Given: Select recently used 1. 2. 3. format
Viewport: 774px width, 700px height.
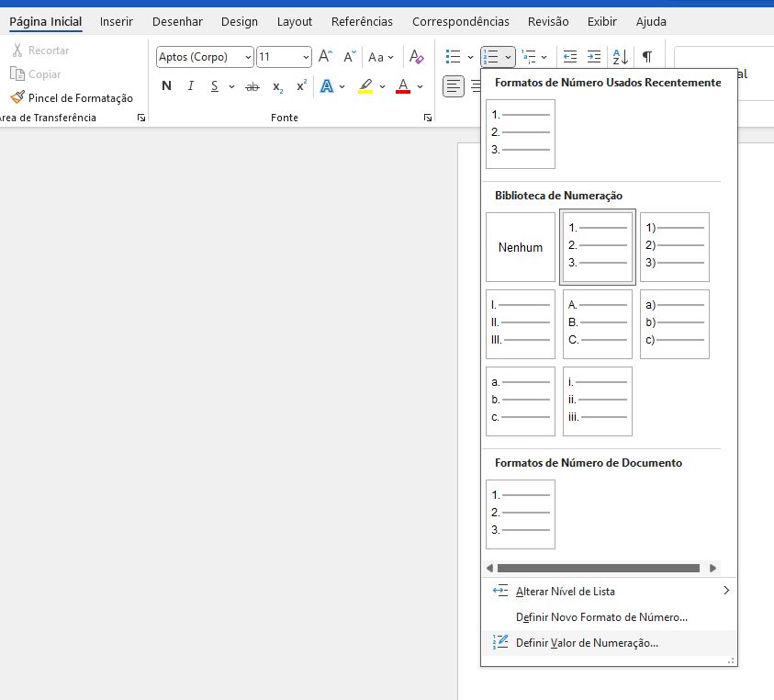Looking at the screenshot, I should tap(521, 134).
